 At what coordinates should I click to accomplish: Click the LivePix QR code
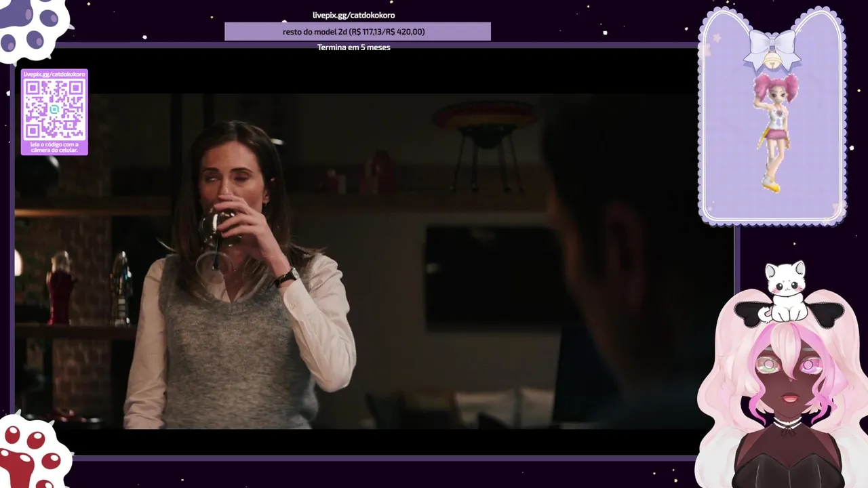tap(54, 109)
